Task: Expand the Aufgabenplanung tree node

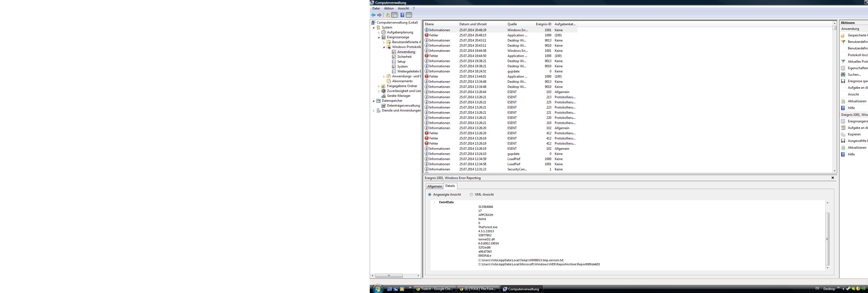Action: 379,33
